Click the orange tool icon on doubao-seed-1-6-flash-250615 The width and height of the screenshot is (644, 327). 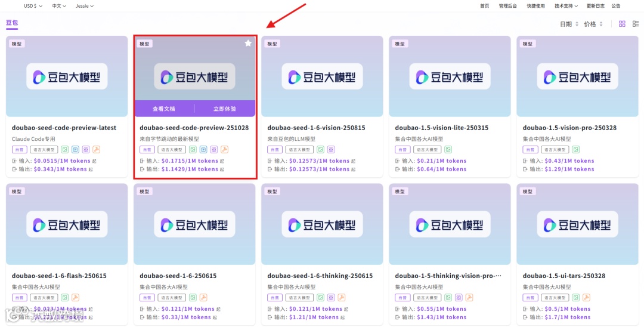click(x=76, y=297)
